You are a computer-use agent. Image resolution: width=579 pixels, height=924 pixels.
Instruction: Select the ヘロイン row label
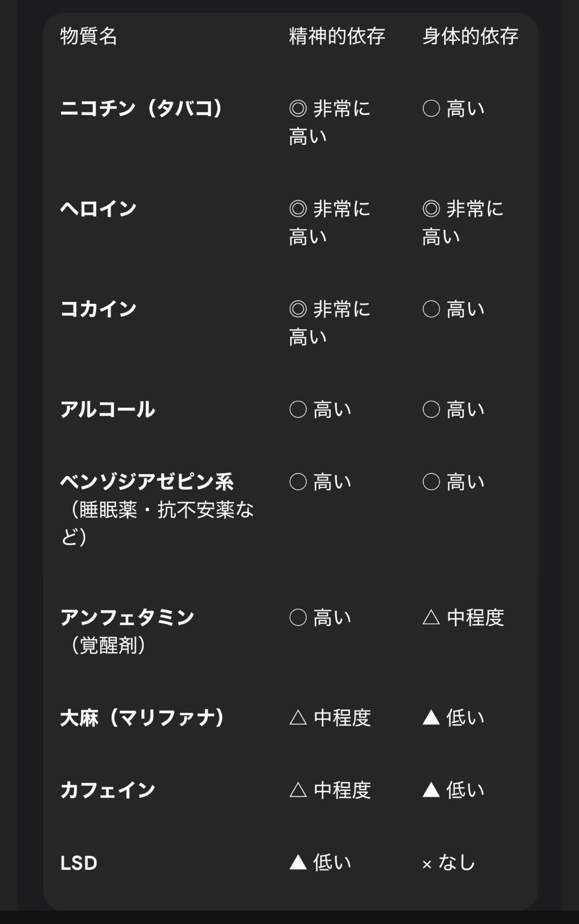tap(98, 209)
